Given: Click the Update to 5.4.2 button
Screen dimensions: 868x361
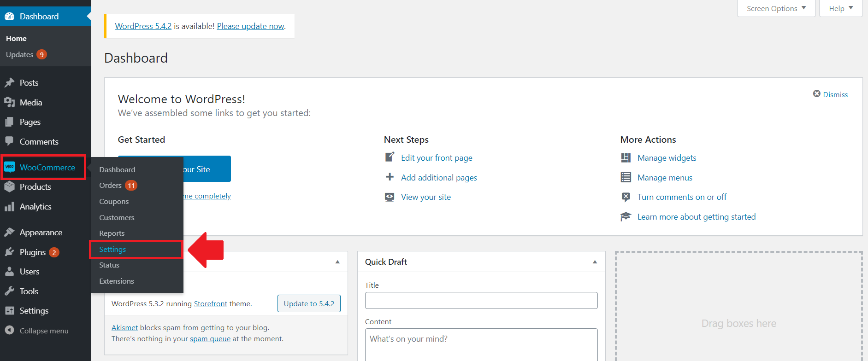Looking at the screenshot, I should (x=309, y=303).
